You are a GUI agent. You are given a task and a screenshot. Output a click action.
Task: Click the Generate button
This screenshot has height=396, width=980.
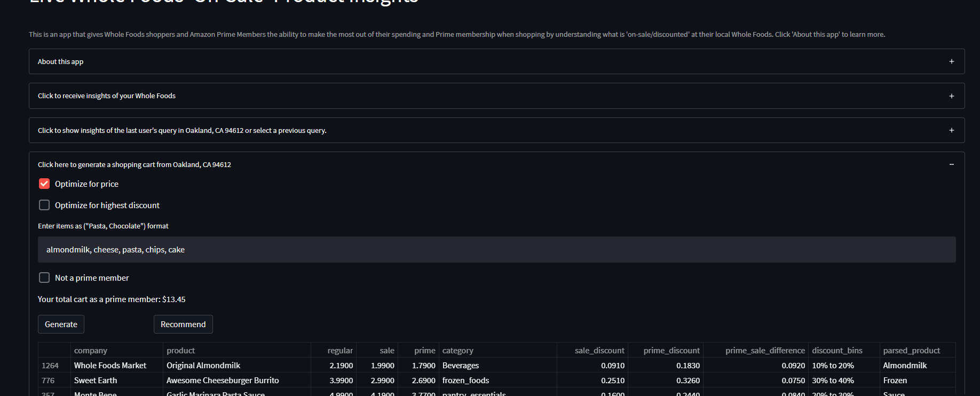[61, 324]
